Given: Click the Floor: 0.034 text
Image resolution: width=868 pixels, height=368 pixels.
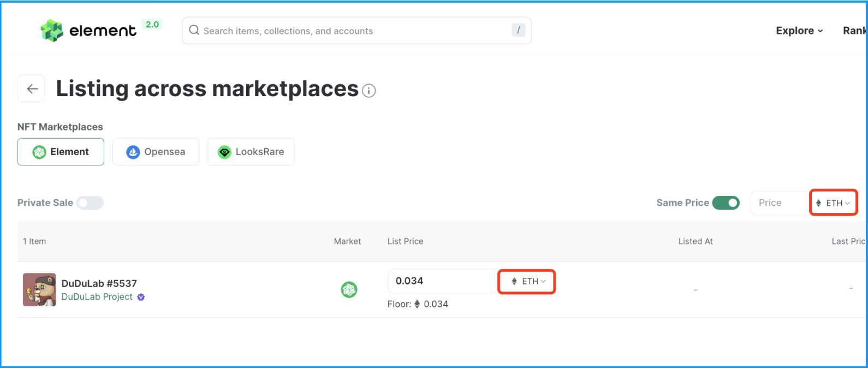Looking at the screenshot, I should tap(418, 304).
